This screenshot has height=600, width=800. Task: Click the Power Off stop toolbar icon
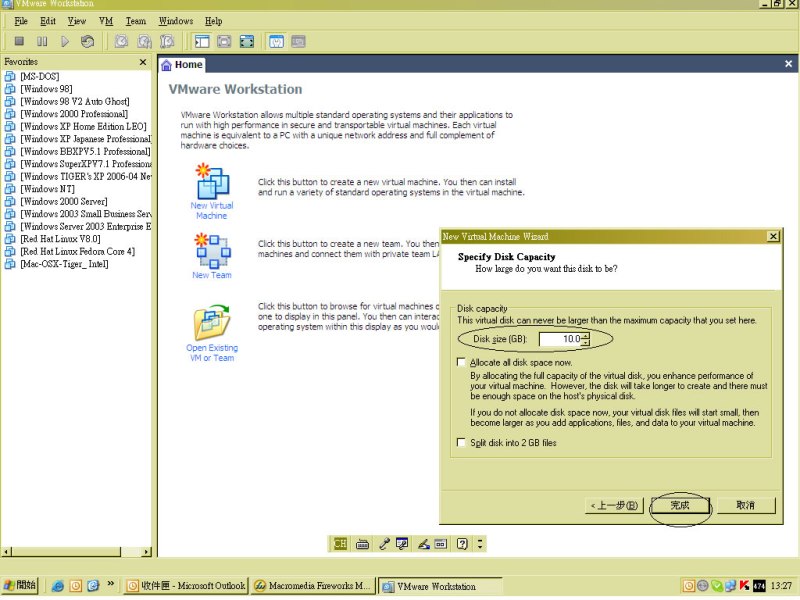coord(19,41)
